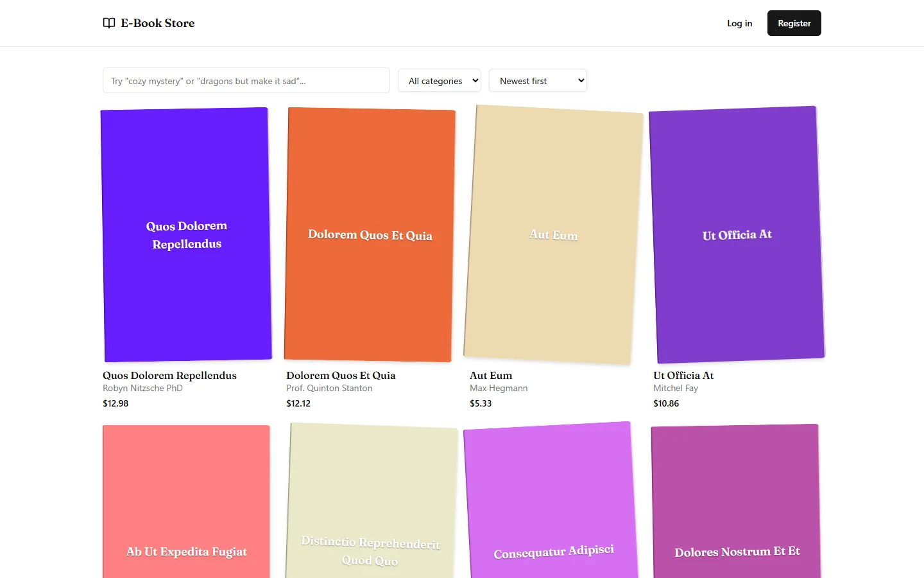Image resolution: width=924 pixels, height=578 pixels.
Task: Click the $10.86 price
Action: (x=666, y=403)
